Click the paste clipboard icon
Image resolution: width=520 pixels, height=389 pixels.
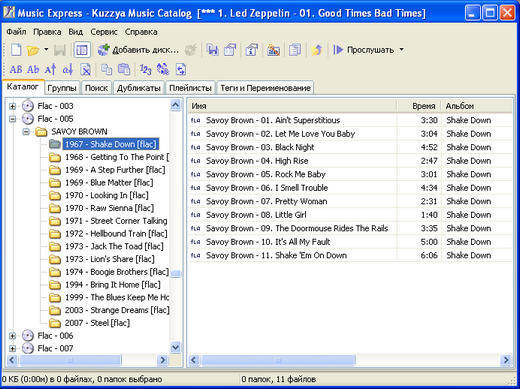point(124,70)
